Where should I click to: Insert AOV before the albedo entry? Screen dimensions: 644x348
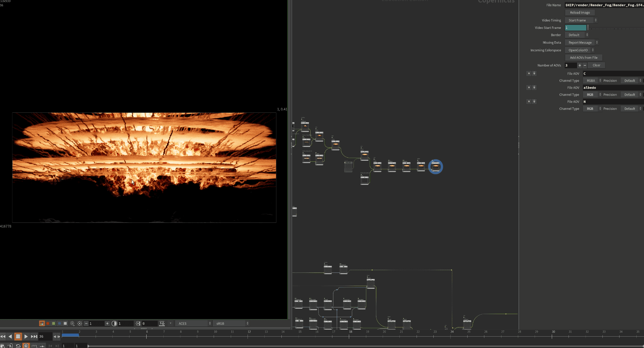[x=534, y=88]
